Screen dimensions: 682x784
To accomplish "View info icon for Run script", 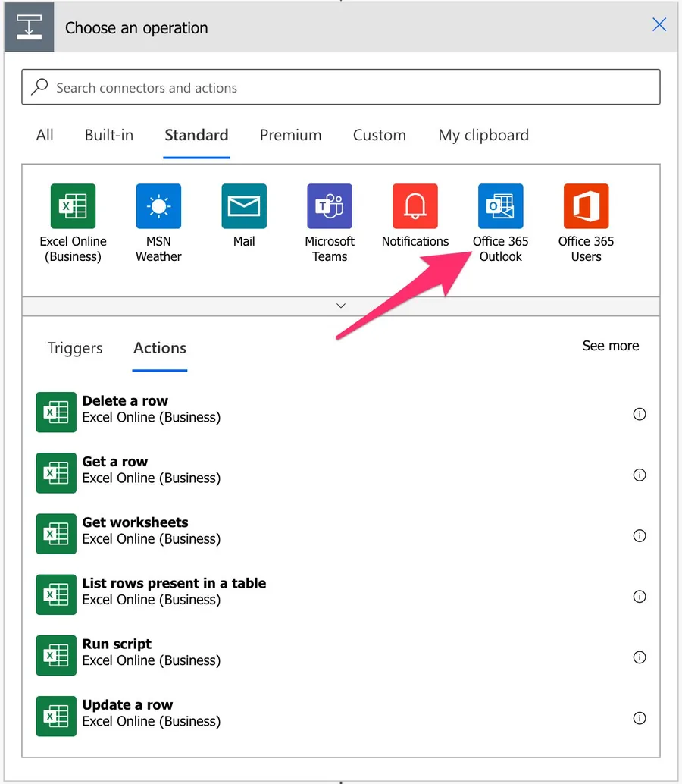I will 640,657.
